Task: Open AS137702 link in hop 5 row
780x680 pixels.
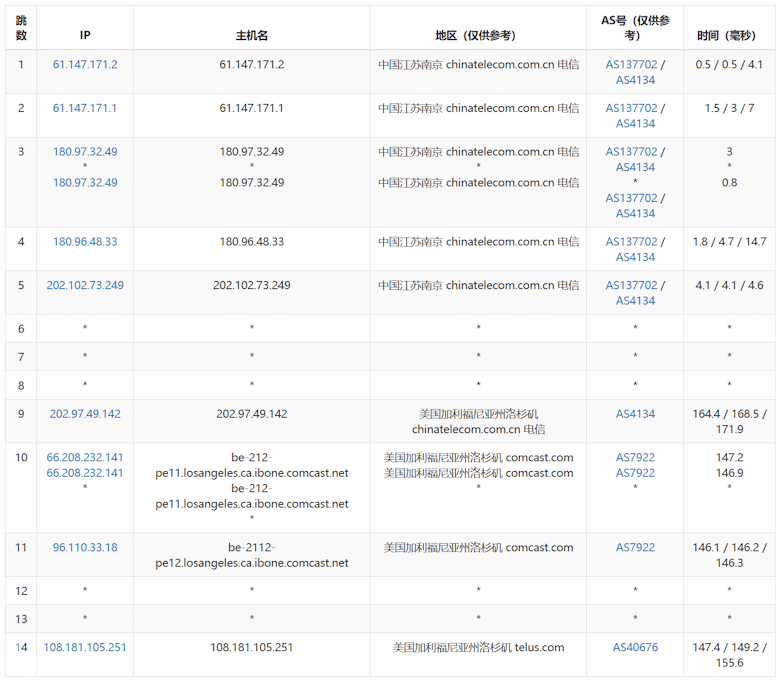Action: pos(631,285)
